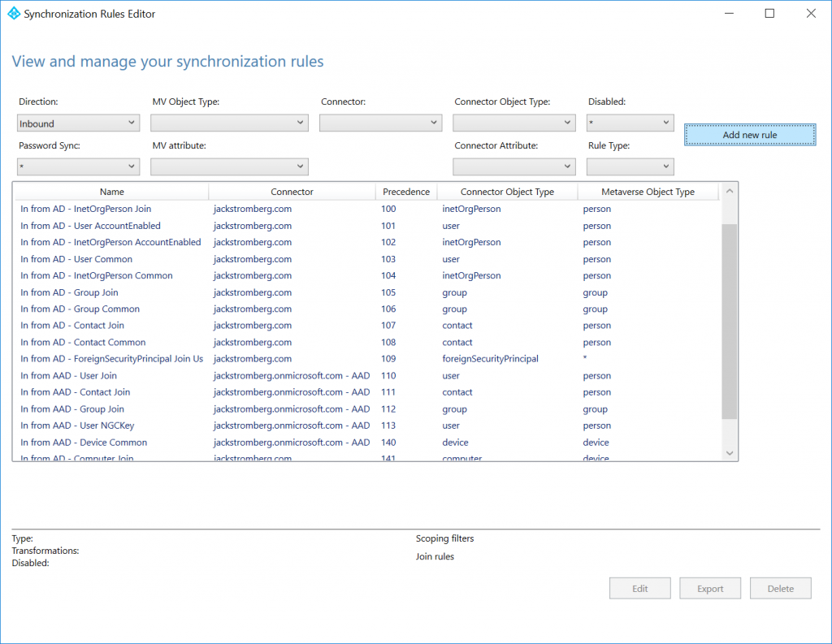This screenshot has width=832, height=644.
Task: Sort by the Precedence column header
Action: coord(406,192)
